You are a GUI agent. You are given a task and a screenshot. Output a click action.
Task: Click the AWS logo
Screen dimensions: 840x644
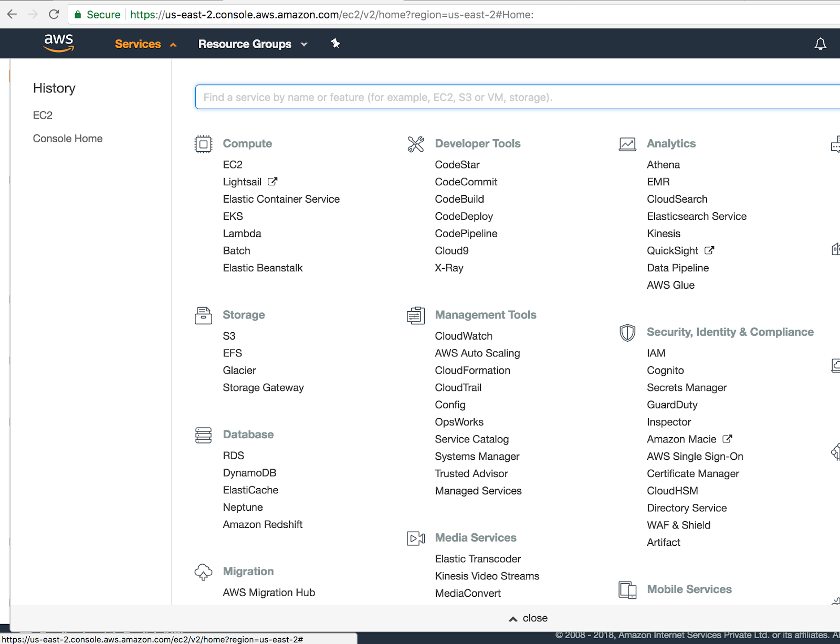[59, 43]
